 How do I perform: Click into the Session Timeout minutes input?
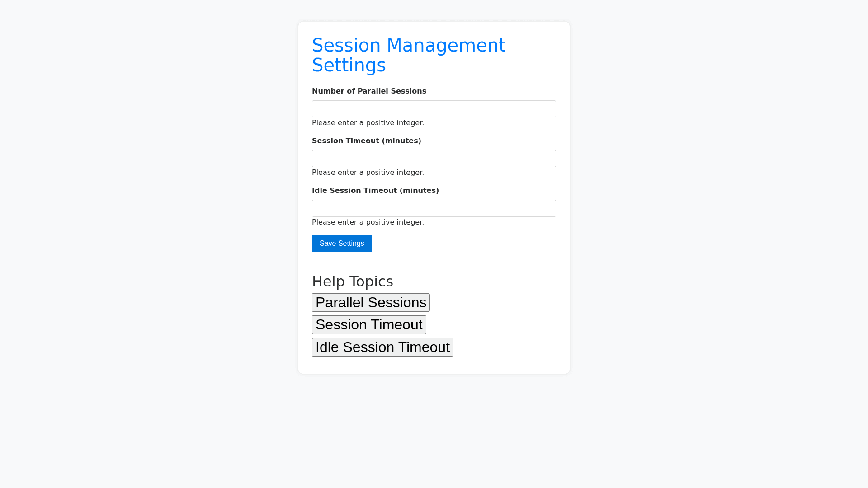[434, 159]
